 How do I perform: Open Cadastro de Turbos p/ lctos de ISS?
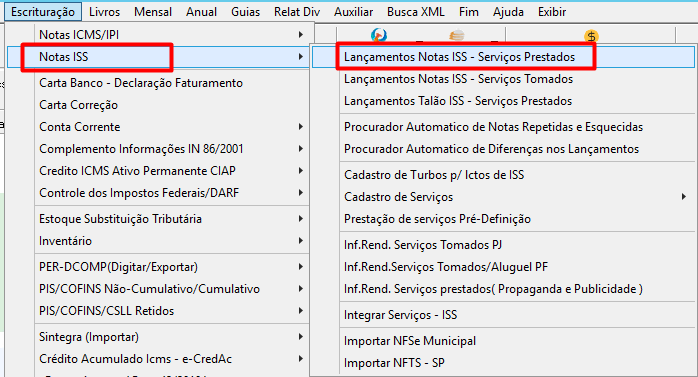pyautogui.click(x=503, y=175)
